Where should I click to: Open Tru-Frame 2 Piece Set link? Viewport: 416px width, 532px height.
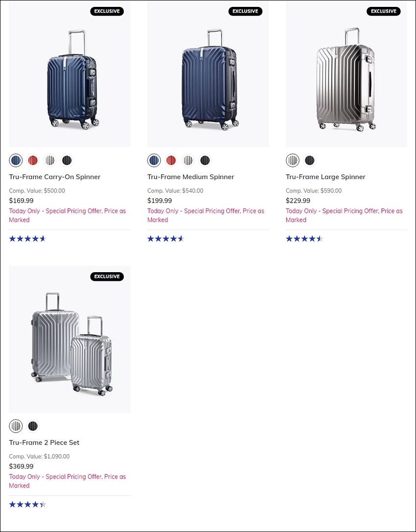click(x=44, y=442)
